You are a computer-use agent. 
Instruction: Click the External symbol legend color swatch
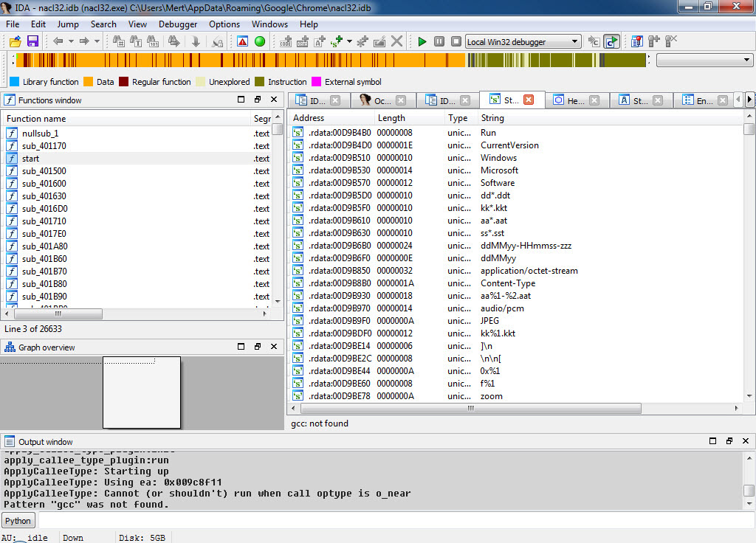point(316,81)
